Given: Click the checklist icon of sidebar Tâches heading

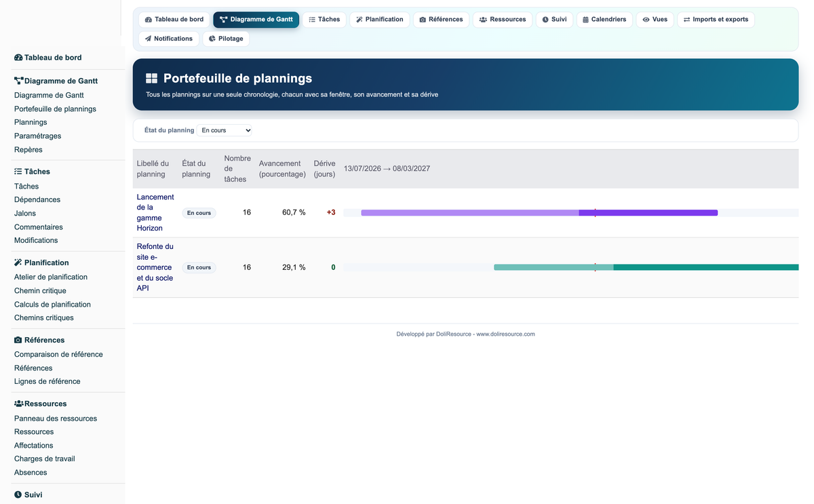Looking at the screenshot, I should pos(18,172).
